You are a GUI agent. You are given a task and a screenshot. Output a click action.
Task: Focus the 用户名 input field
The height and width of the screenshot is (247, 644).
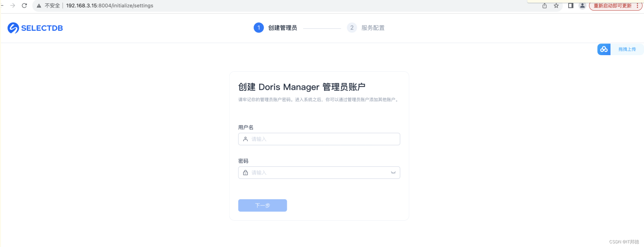tap(319, 139)
